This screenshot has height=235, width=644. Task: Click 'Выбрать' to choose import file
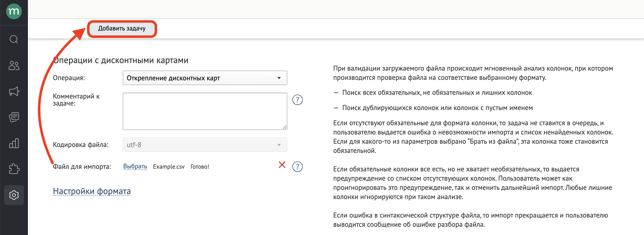[x=135, y=166]
